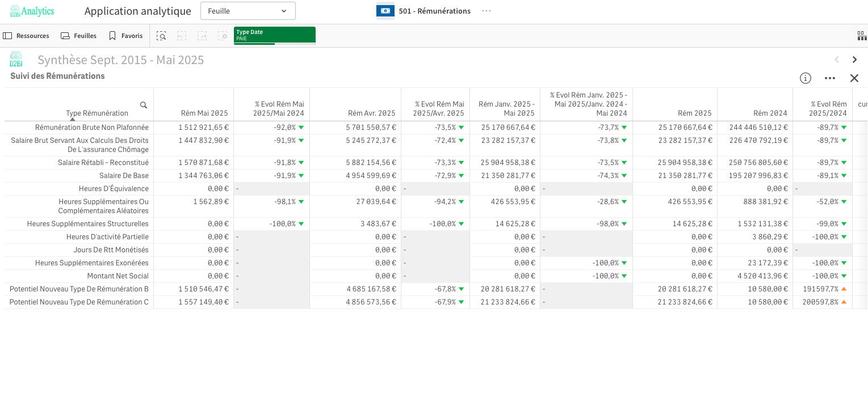868x402 pixels.
Task: Step back one selection in toolbar
Action: click(x=182, y=36)
